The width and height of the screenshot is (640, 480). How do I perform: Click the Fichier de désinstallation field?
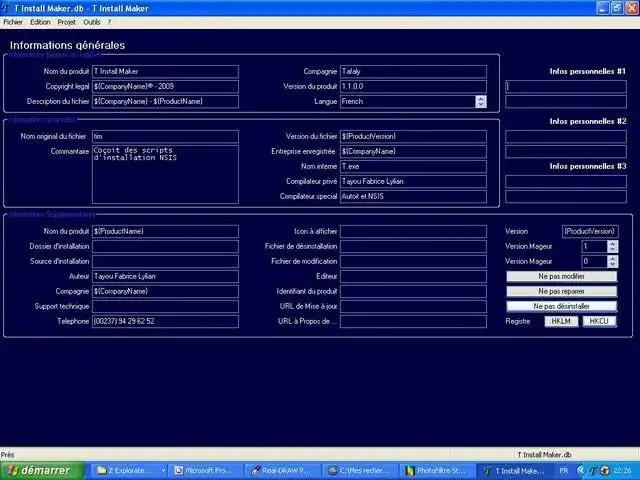413,247
